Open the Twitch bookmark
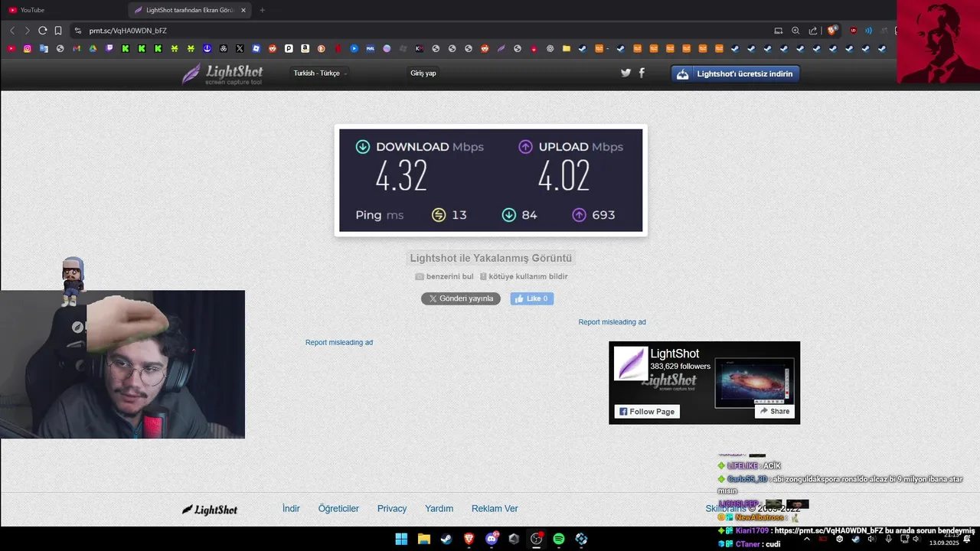 click(x=109, y=48)
